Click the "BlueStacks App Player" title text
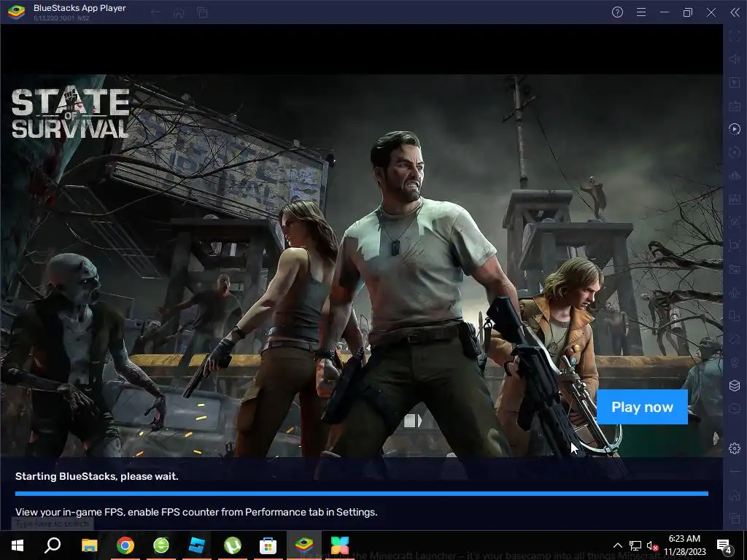 80,8
